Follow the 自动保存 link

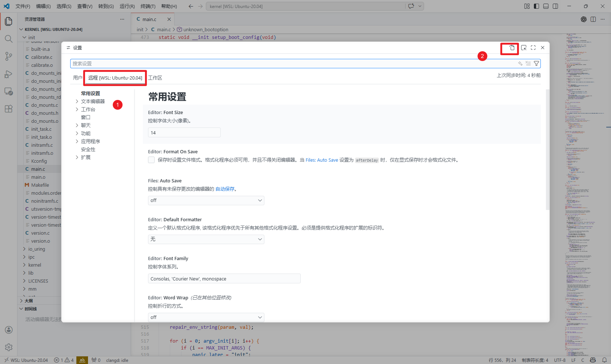[x=225, y=189]
